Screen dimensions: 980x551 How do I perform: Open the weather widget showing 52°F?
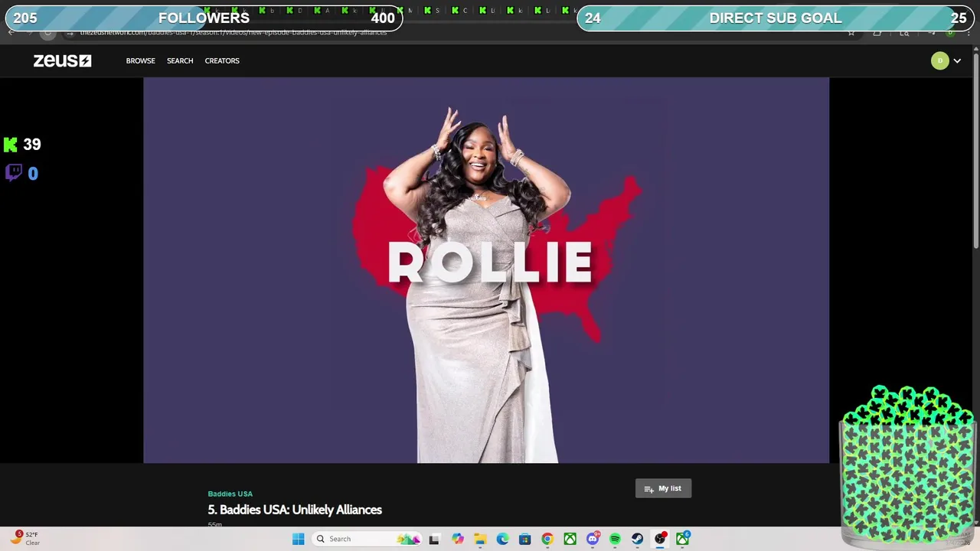(24, 539)
